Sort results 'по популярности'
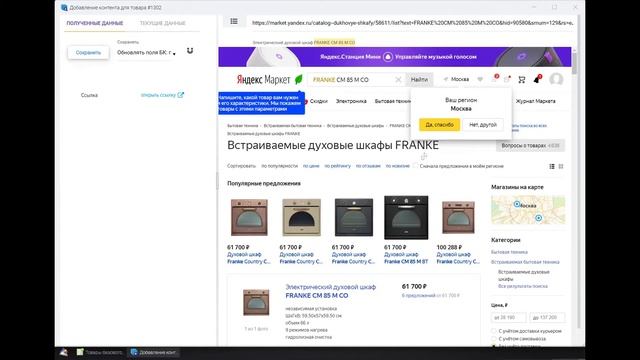The image size is (640, 360). [x=280, y=166]
